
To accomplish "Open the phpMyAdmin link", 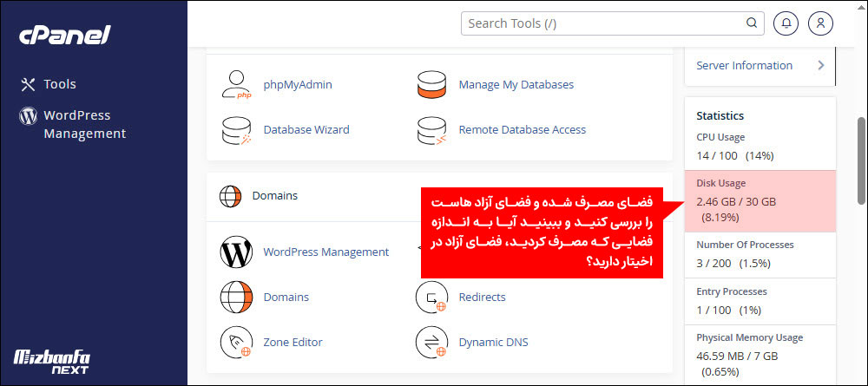I will point(298,85).
